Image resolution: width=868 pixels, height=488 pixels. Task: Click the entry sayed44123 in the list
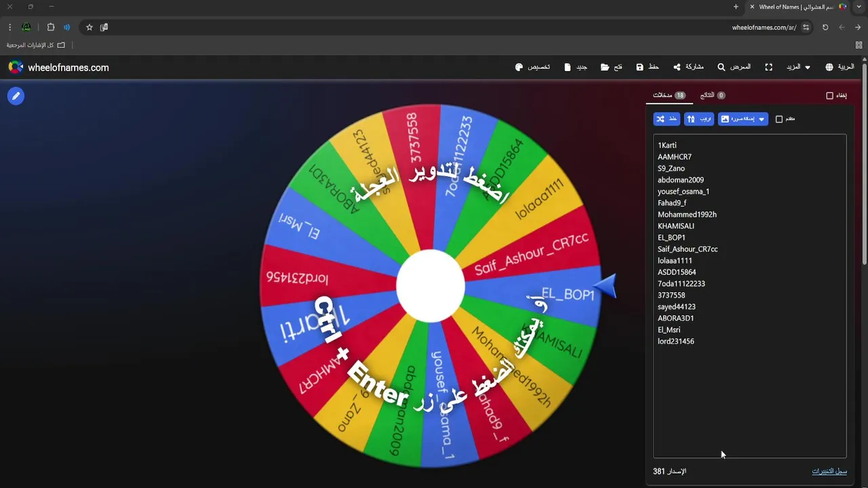(x=677, y=306)
